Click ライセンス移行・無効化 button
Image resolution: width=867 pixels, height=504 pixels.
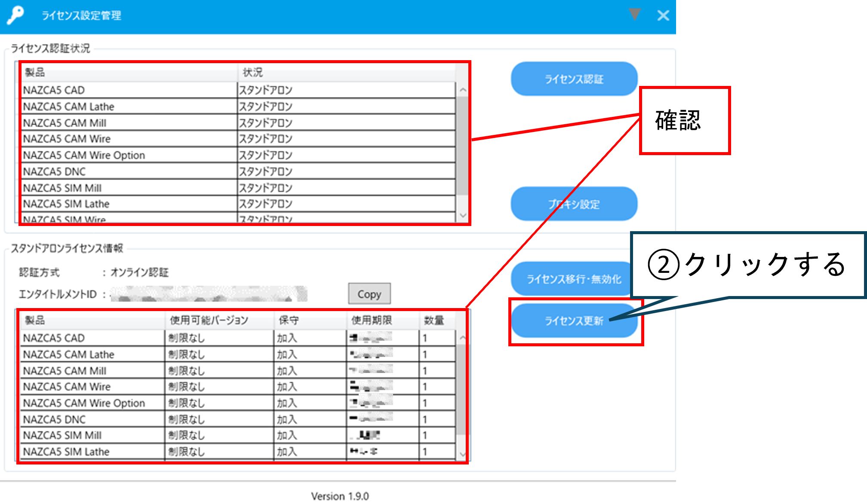coord(574,279)
